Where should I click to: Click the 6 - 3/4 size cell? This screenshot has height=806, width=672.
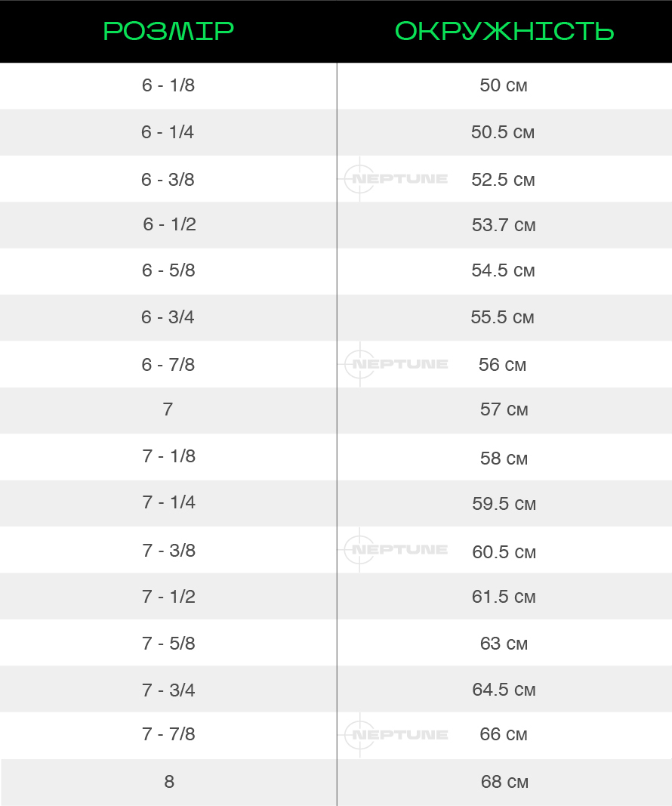coord(168,317)
